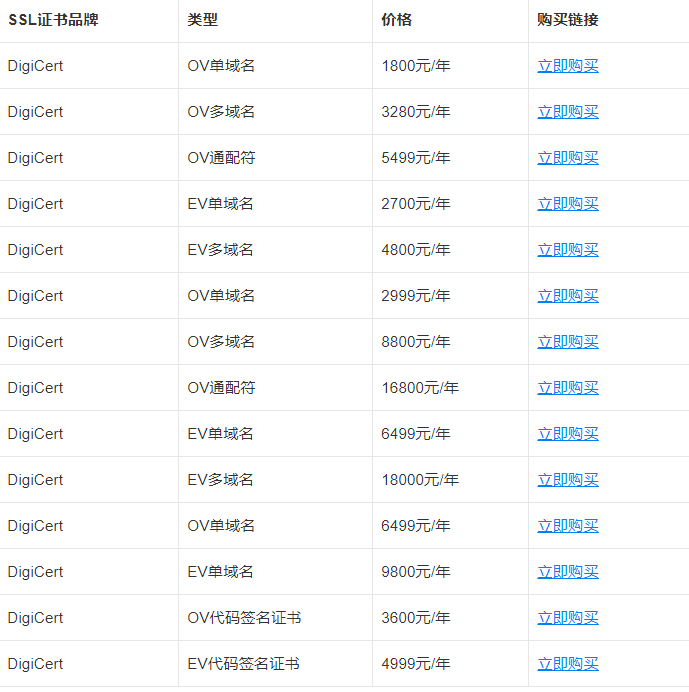689x692 pixels.
Task: Click 立即购买 for EV代码签名证书
Action: 568,664
